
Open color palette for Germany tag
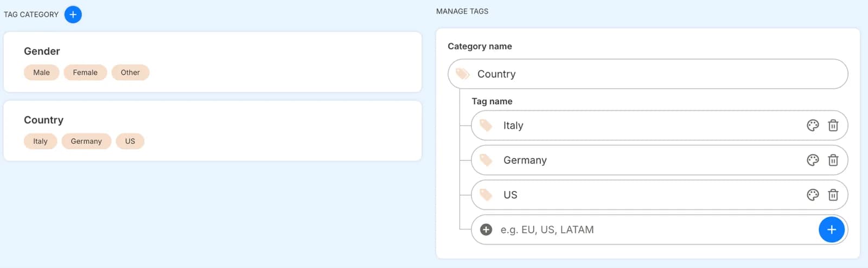813,160
